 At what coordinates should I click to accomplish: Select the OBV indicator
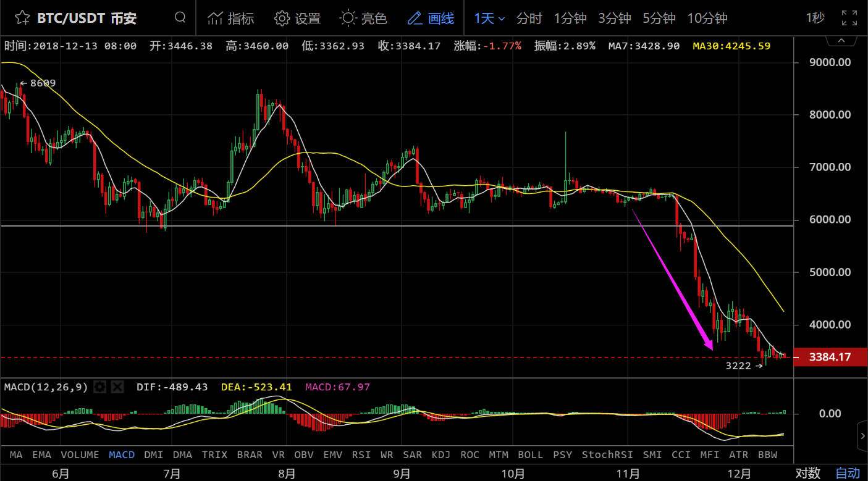[304, 455]
